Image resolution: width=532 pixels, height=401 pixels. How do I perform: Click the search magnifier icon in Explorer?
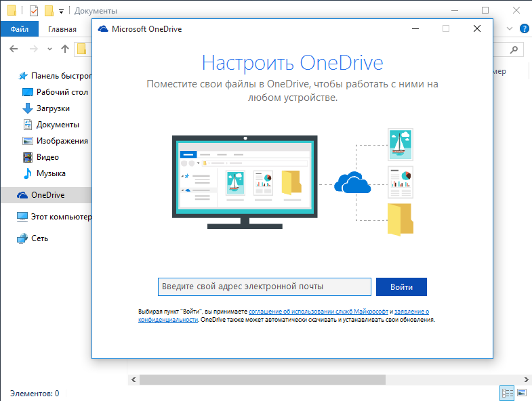coord(514,50)
